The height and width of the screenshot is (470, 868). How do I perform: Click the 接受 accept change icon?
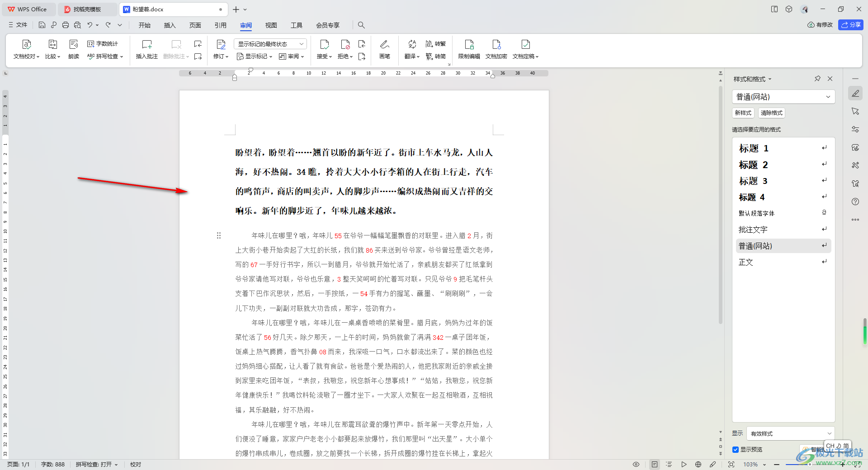coord(324,44)
